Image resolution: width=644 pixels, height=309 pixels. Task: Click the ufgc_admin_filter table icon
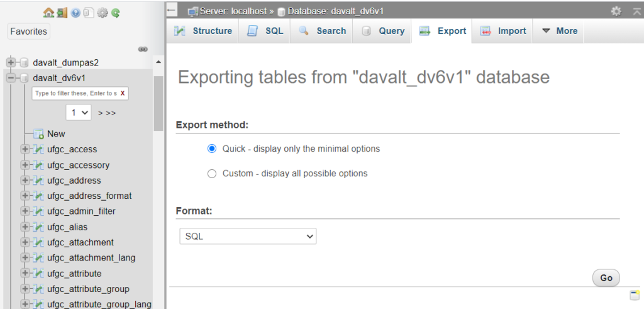point(38,211)
